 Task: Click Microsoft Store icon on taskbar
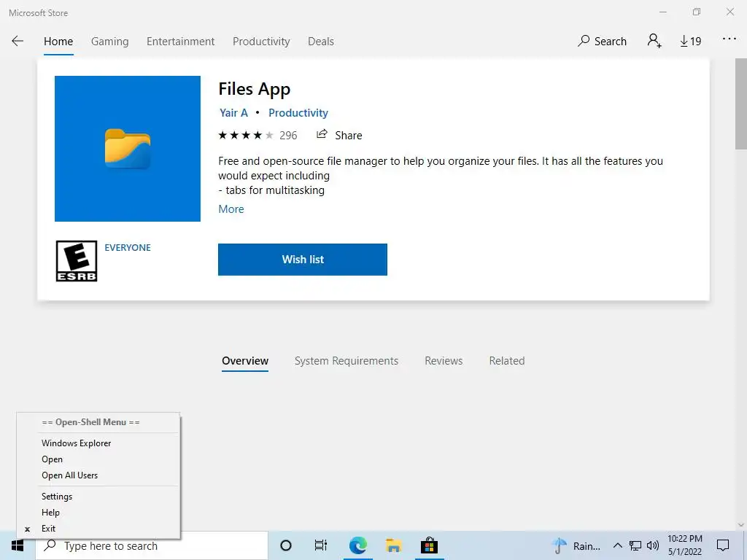tap(429, 545)
